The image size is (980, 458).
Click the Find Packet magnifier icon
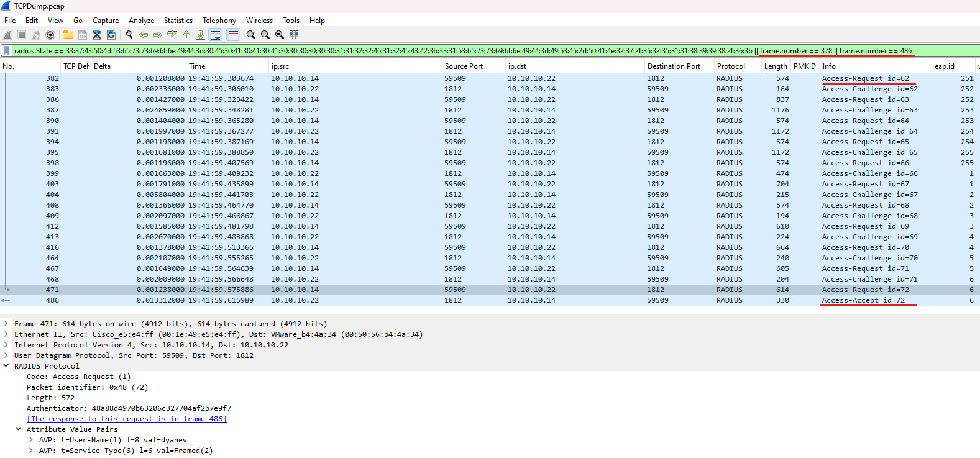129,35
